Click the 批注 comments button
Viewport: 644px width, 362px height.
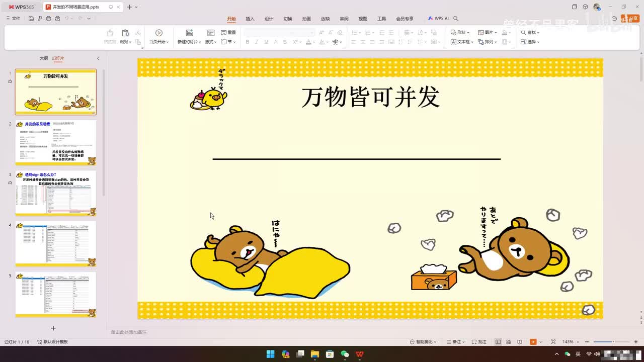tap(479, 342)
